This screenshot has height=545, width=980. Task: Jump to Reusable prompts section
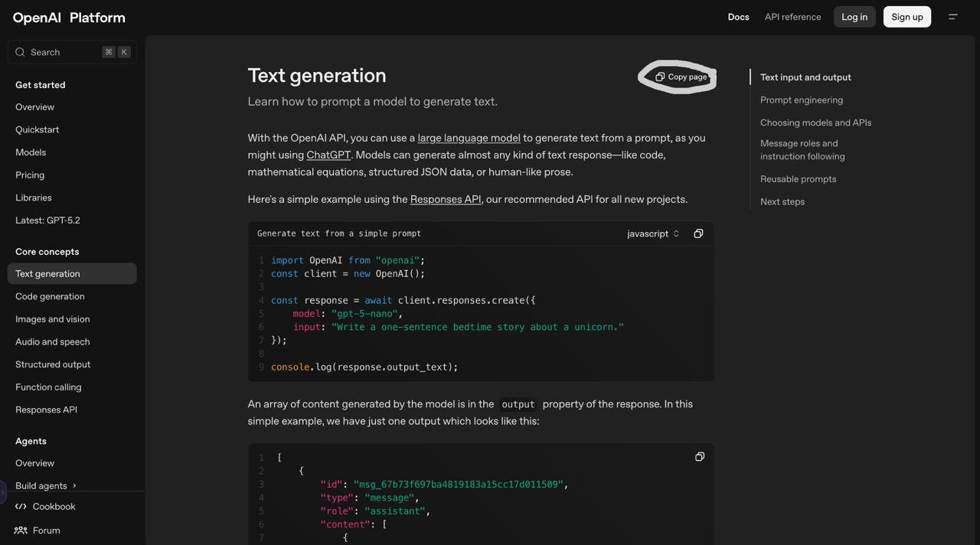click(x=798, y=179)
